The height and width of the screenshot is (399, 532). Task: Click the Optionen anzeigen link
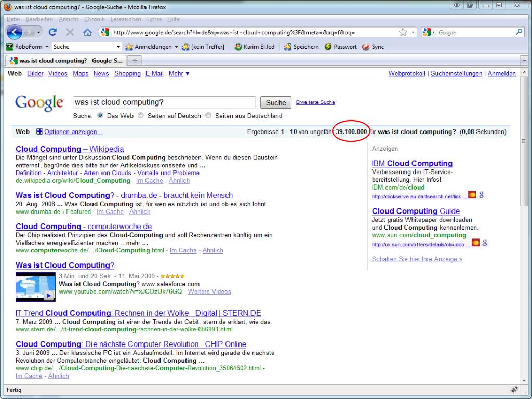click(x=73, y=131)
